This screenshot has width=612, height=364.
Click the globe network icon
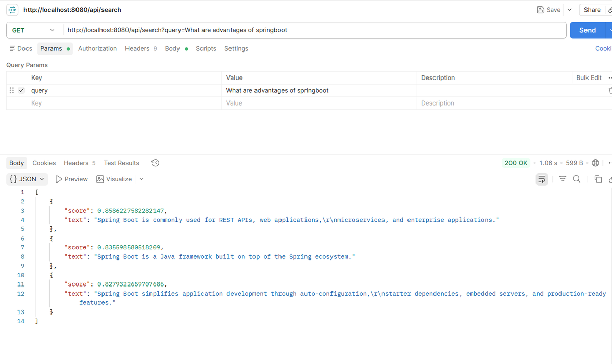coord(595,163)
